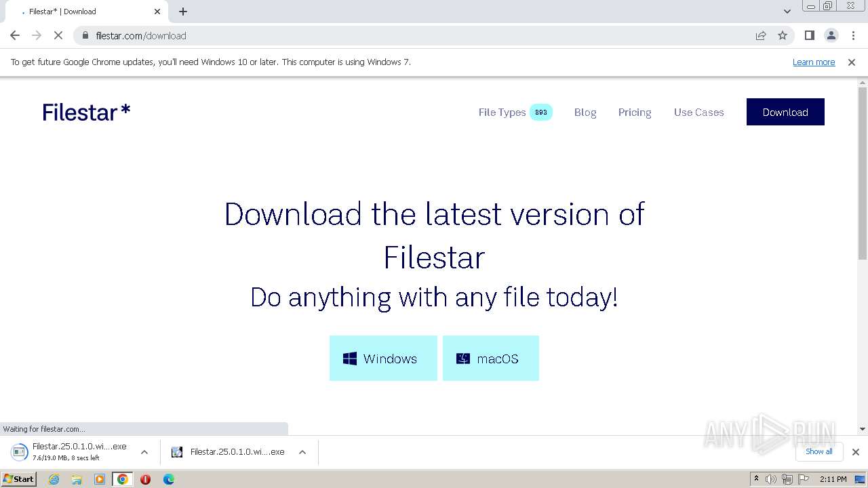Open the completed Filestar exe download
868x488 pixels.
(228, 452)
